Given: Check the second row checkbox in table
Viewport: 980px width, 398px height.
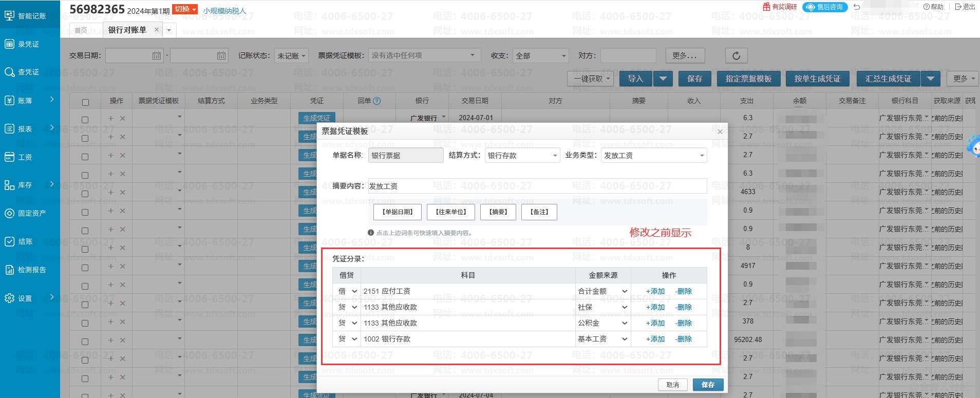Looking at the screenshot, I should pos(85,138).
